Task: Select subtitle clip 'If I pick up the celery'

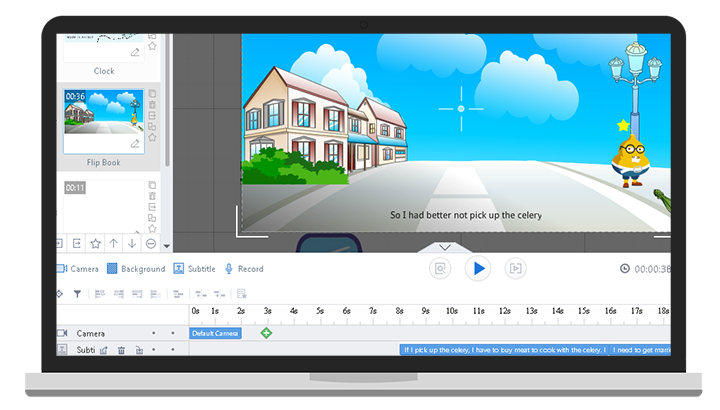Action: [x=505, y=350]
